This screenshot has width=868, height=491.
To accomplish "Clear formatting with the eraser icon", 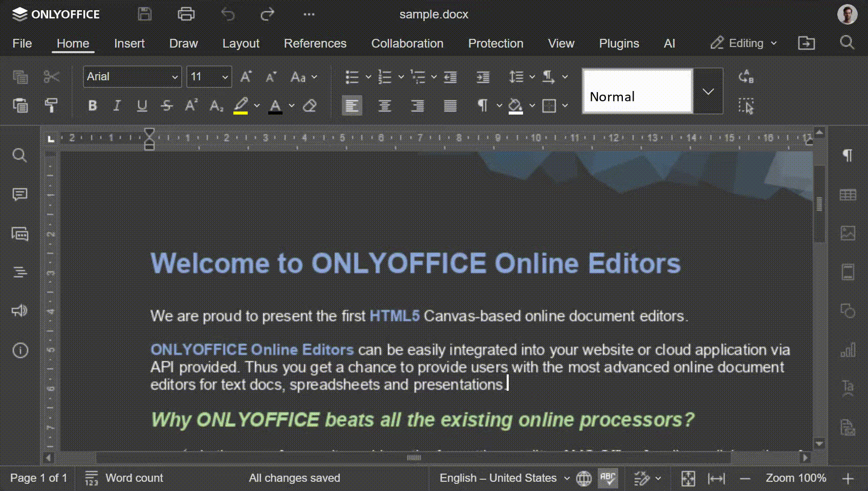I will tap(310, 106).
